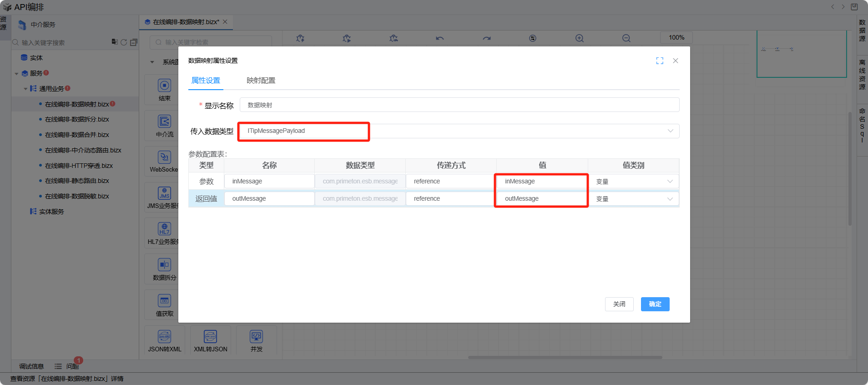The width and height of the screenshot is (868, 385).
Task: Click the fullscreen icon in the dialog header
Action: 660,61
